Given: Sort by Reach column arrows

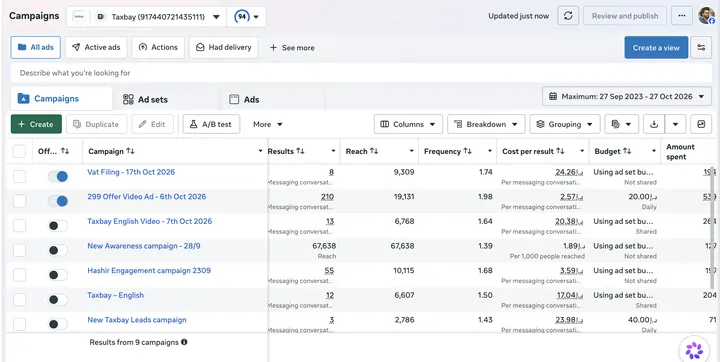Looking at the screenshot, I should pos(374,151).
